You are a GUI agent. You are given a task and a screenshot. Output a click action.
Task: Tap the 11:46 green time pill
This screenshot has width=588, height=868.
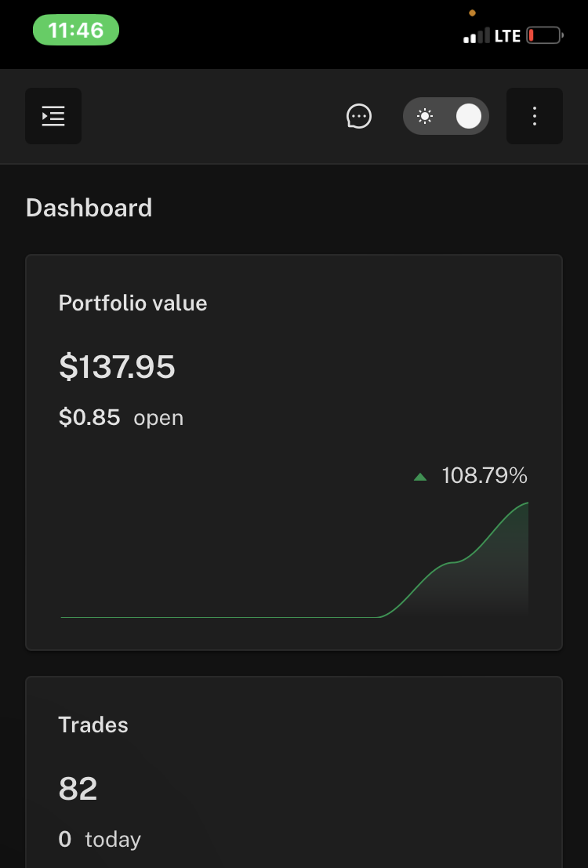point(76,30)
